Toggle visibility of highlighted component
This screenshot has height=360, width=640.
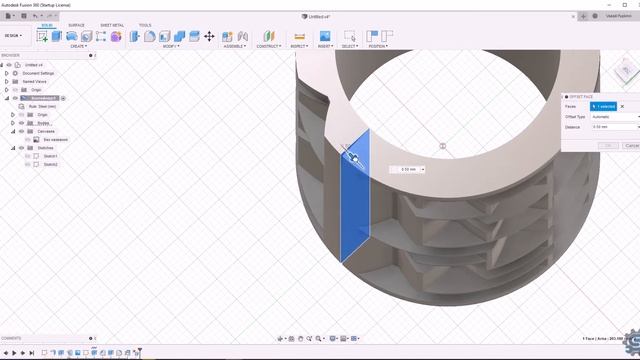tap(15, 98)
